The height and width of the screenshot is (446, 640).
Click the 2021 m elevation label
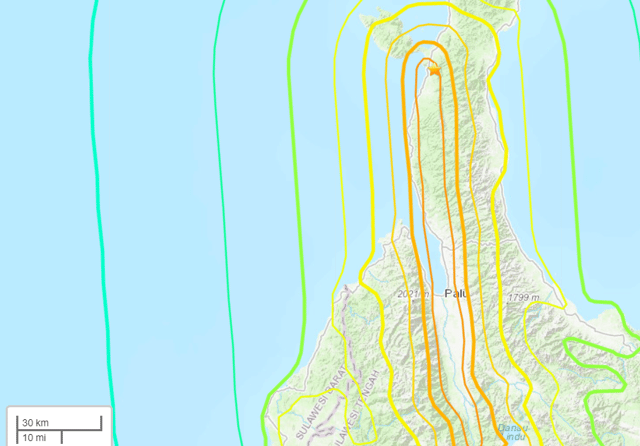(413, 294)
